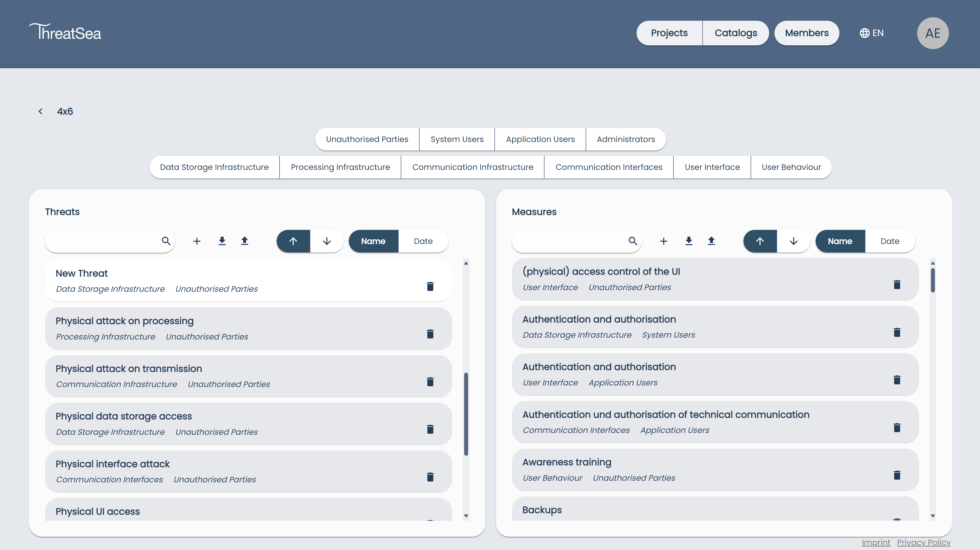The width and height of the screenshot is (980, 550).
Task: Sort Threats in descending order
Action: (x=327, y=241)
